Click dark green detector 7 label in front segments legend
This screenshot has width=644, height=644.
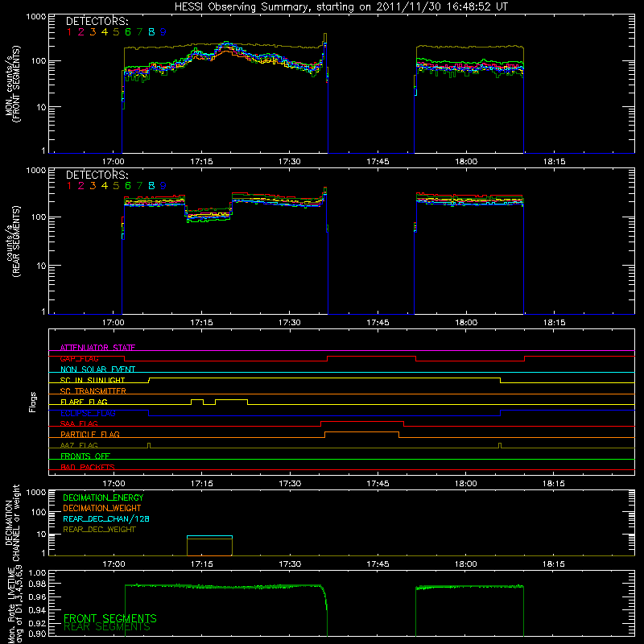click(139, 32)
